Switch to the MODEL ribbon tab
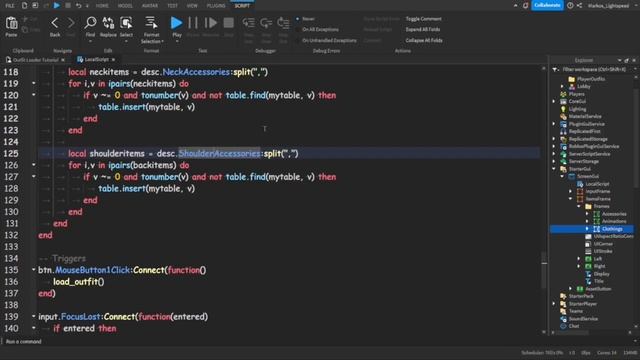 click(125, 6)
